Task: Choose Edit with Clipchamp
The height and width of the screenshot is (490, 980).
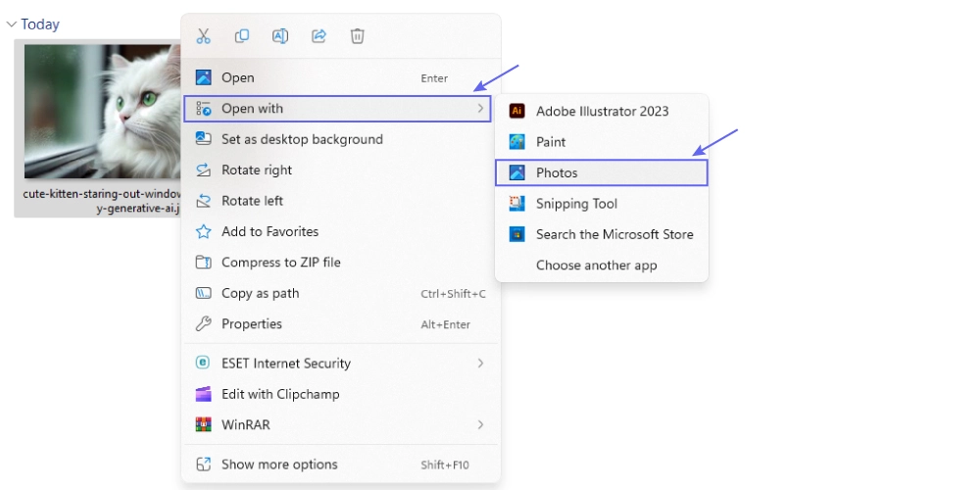Action: click(280, 394)
